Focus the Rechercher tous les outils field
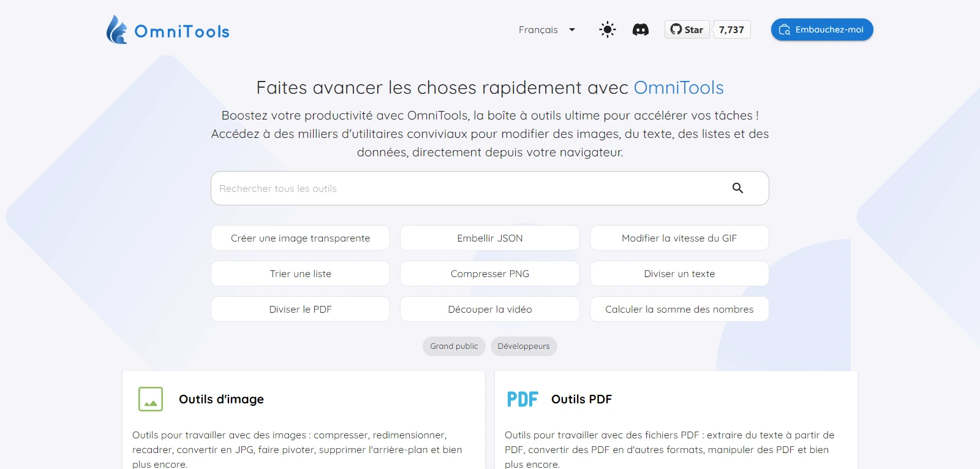 click(490, 188)
